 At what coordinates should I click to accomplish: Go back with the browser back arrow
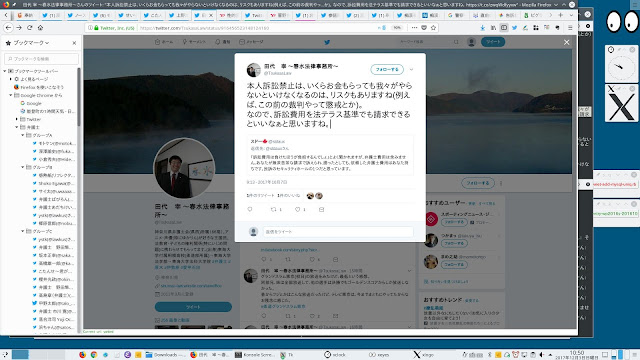point(9,28)
